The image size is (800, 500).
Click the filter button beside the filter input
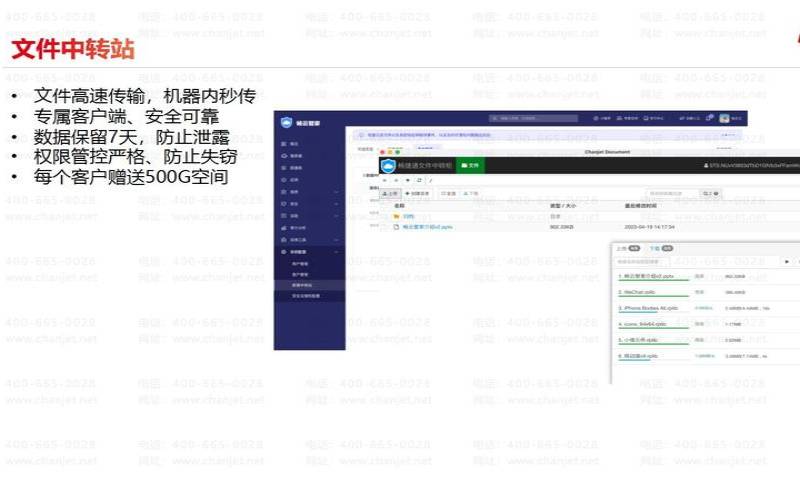pos(711,194)
